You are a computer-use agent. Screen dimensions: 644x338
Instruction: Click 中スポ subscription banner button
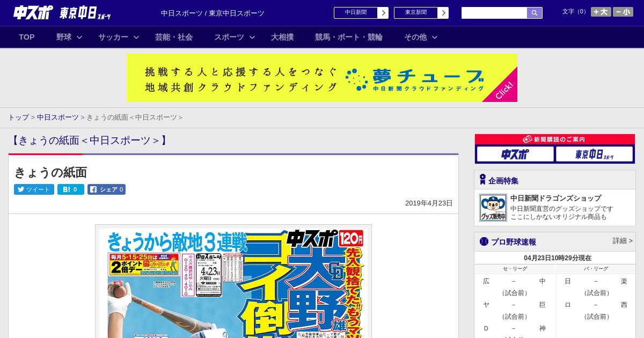(515, 155)
